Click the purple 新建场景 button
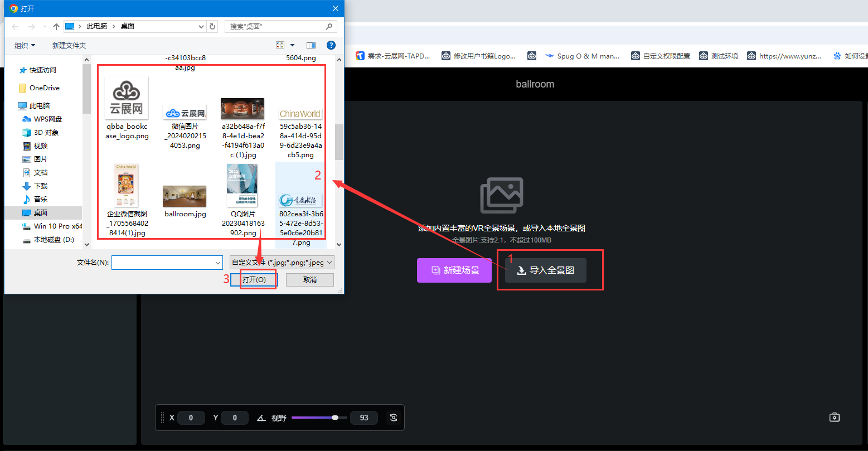 coord(455,270)
